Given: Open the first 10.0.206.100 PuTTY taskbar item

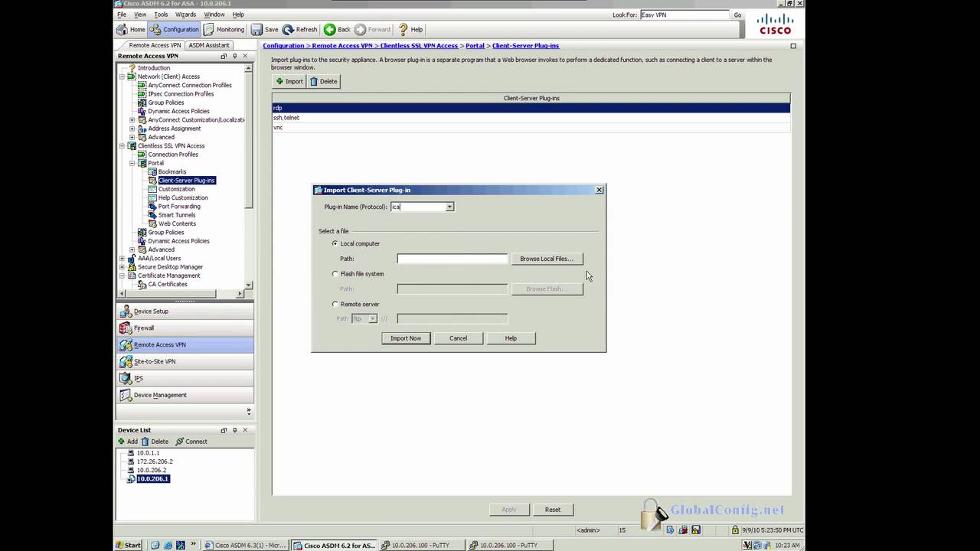Looking at the screenshot, I should tap(423, 545).
